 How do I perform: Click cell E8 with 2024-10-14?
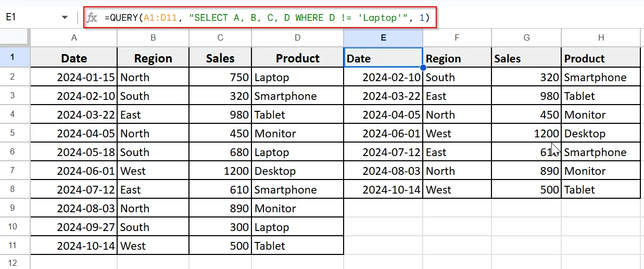click(x=383, y=189)
